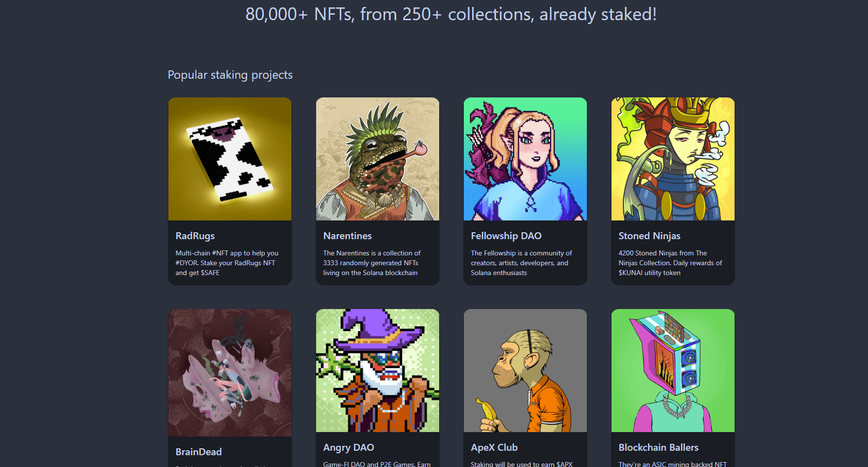Click the Stoned Ninjas $KUNAI description
This screenshot has width=868, height=467.
670,263
